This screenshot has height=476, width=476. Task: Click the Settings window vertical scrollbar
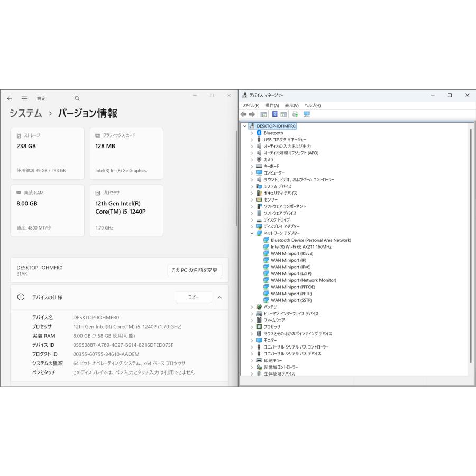tap(236, 179)
